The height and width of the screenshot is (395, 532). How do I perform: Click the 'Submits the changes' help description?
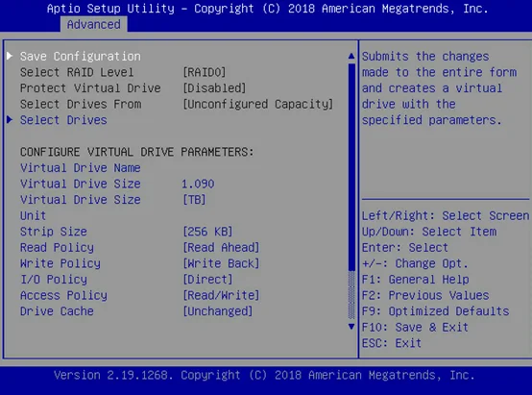(440, 88)
